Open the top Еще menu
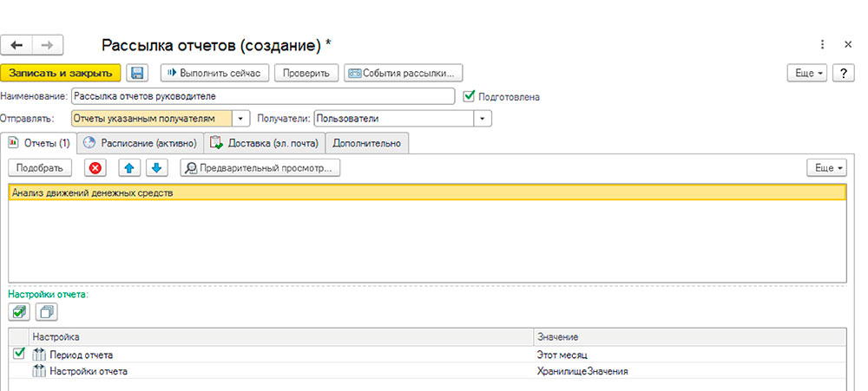 [x=806, y=73]
